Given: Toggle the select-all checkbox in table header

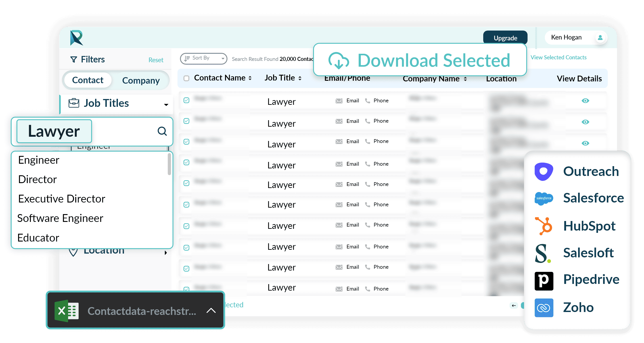Looking at the screenshot, I should (186, 78).
